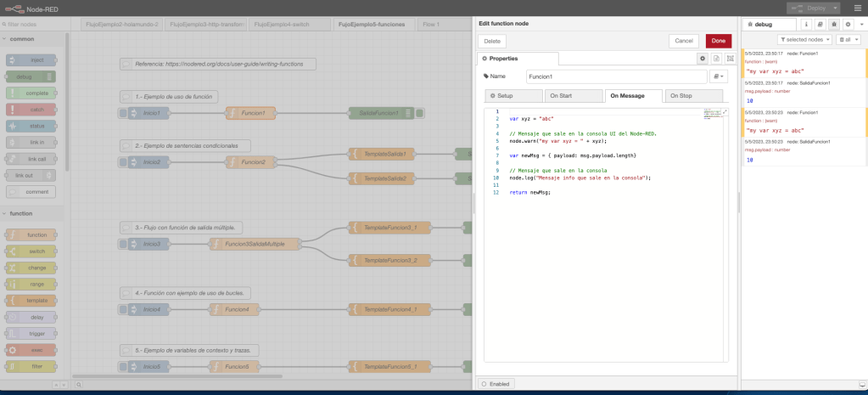Toggle the Enabled state of function node

496,384
